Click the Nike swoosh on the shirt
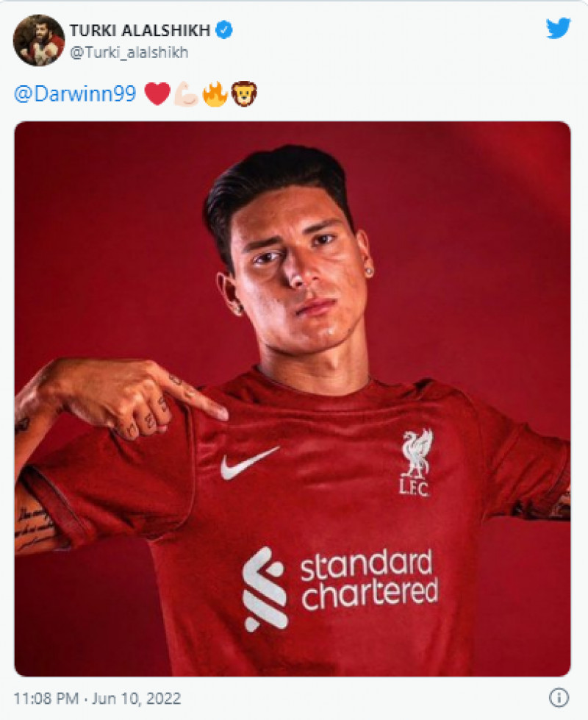This screenshot has height=720, width=588. tap(249, 463)
